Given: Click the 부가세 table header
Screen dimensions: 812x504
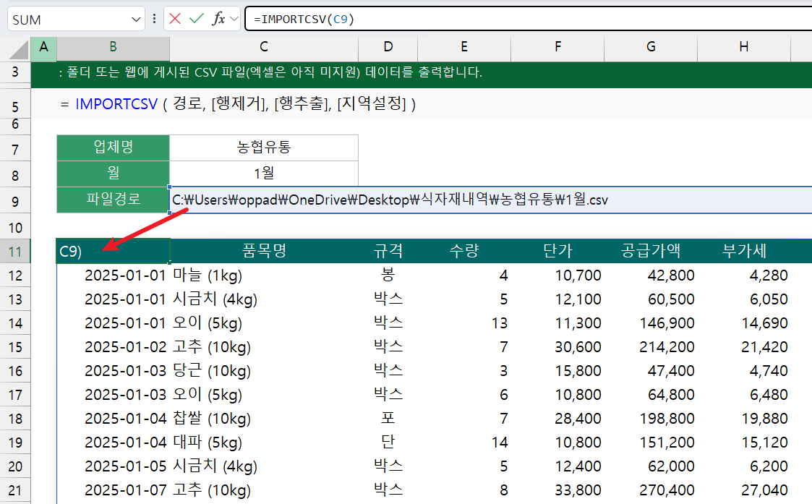Looking at the screenshot, I should [x=743, y=251].
